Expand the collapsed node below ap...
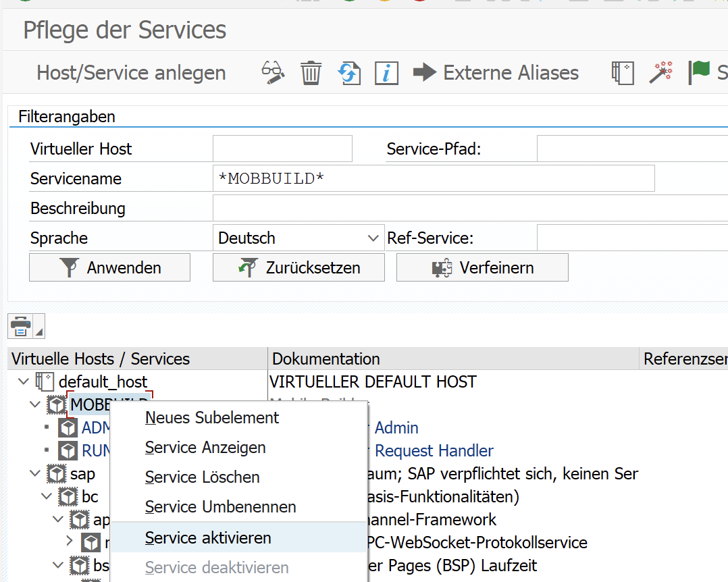Image resolution: width=728 pixels, height=582 pixels. click(70, 541)
